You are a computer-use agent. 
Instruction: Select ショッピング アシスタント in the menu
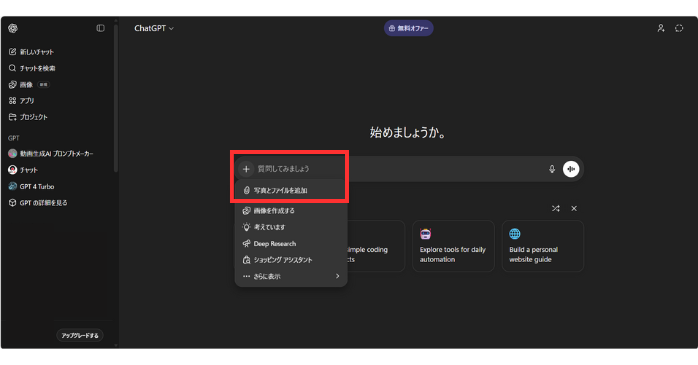291,260
